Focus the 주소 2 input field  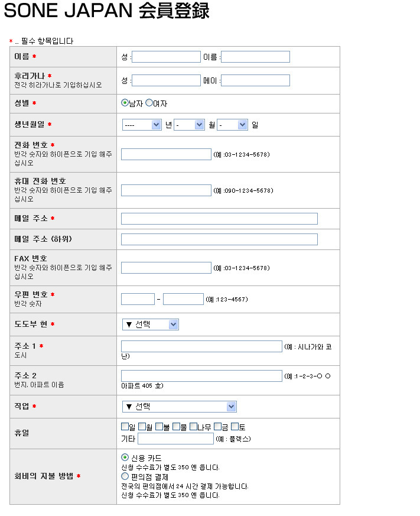pyautogui.click(x=201, y=376)
